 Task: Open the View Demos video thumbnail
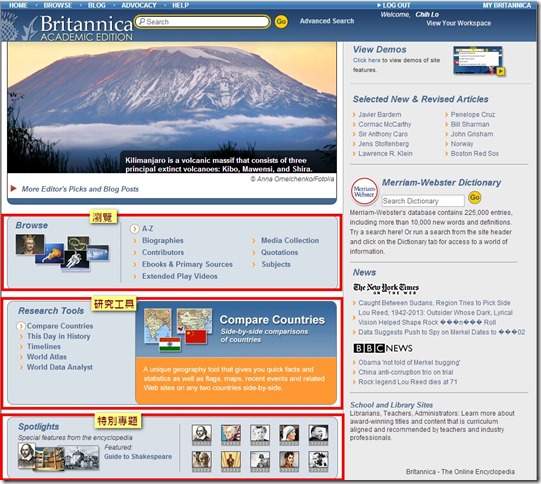point(479,61)
